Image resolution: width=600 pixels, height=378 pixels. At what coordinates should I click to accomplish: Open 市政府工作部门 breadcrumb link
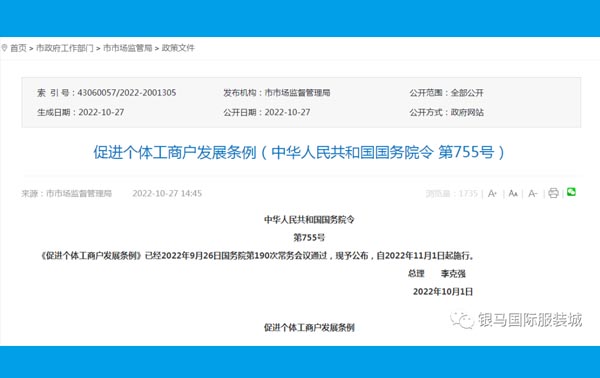click(x=64, y=48)
